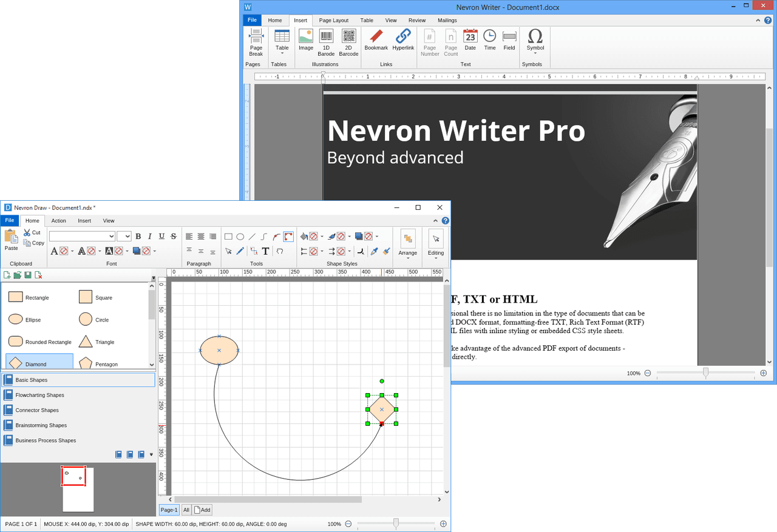Align paragraph right in Draw

[212, 237]
